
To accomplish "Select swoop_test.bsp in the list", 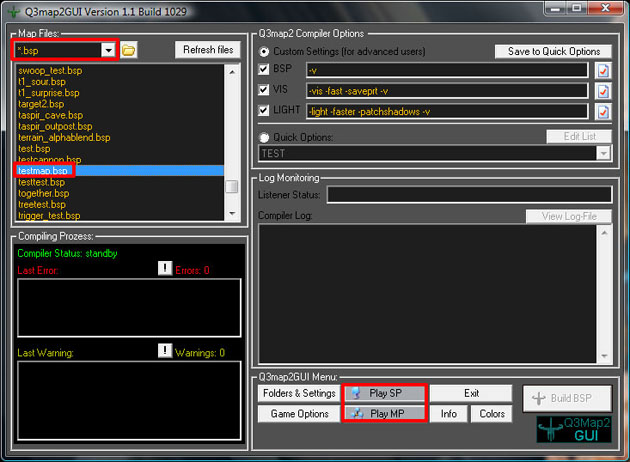I will (50, 71).
